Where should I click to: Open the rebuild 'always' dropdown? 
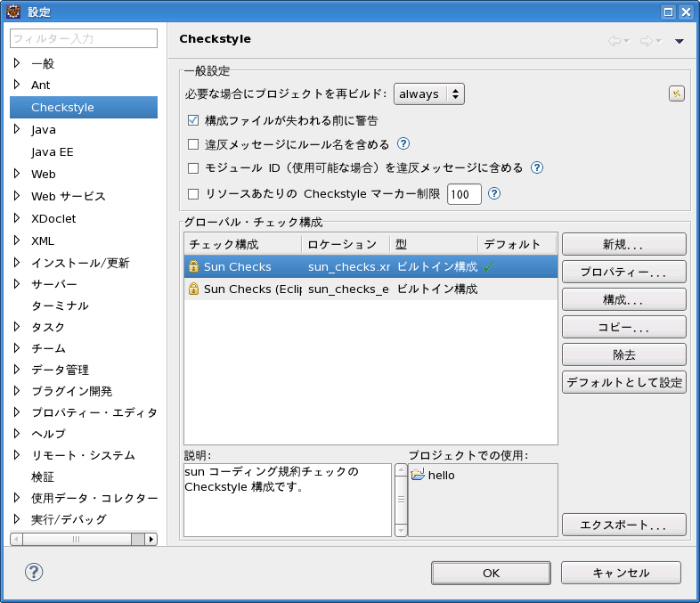point(428,94)
